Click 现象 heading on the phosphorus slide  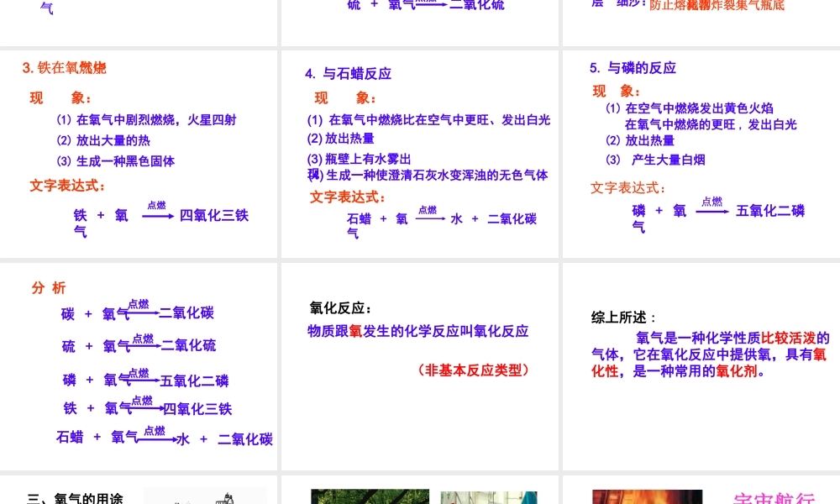point(616,91)
